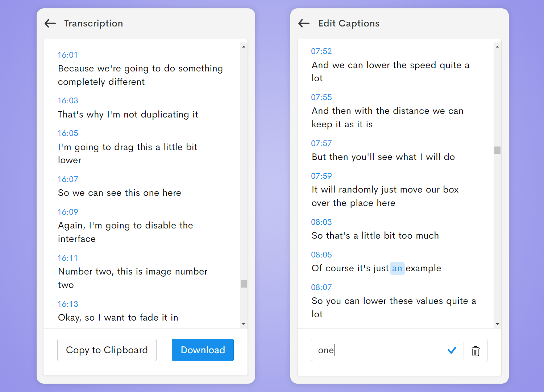The width and height of the screenshot is (544, 392).
Task: Select caption 'Okay, so I want to fade it in'
Action: 118,317
